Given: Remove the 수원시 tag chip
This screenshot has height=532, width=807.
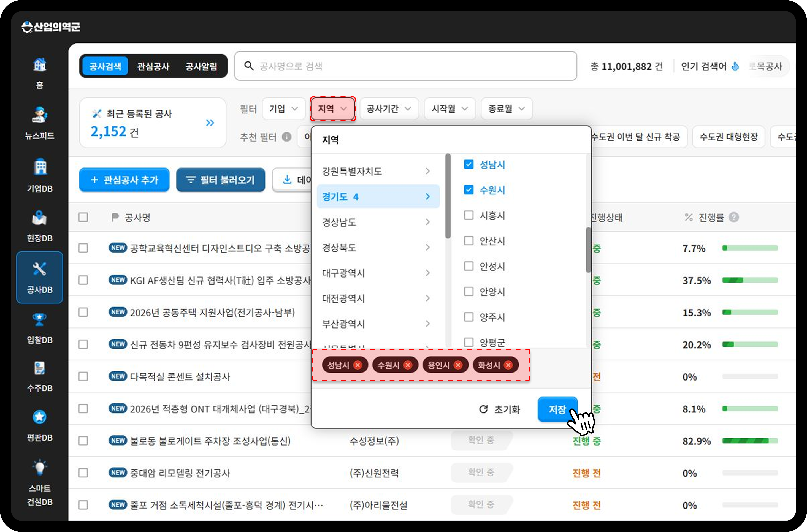Looking at the screenshot, I should point(408,365).
